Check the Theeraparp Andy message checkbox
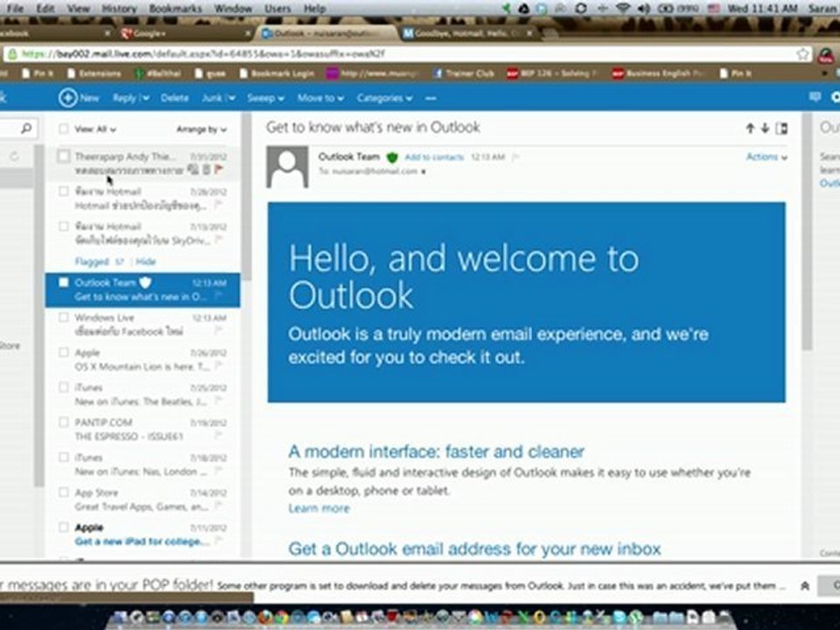The width and height of the screenshot is (840, 630). pyautogui.click(x=63, y=156)
